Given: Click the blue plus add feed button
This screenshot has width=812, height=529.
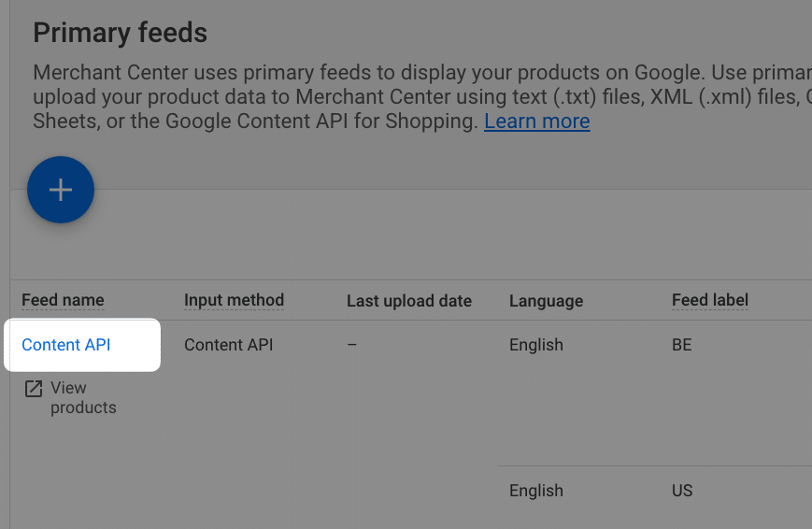Looking at the screenshot, I should pos(61,190).
